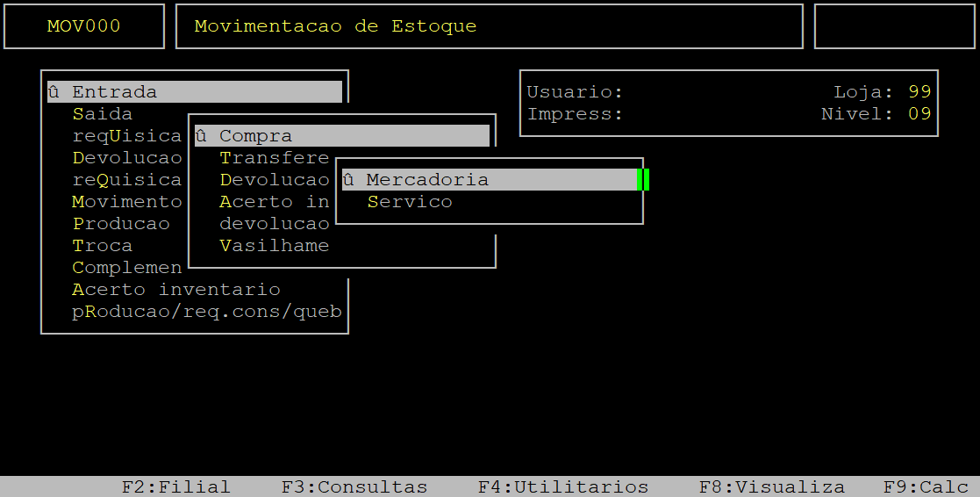
Task: Click F2:Filial in the bottom bar
Action: pos(176,486)
